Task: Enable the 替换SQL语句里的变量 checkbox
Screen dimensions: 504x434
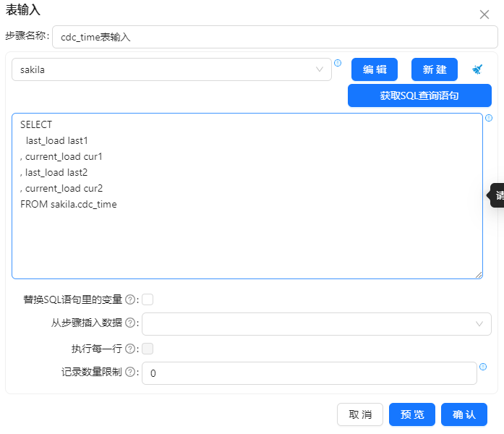Action: 148,299
